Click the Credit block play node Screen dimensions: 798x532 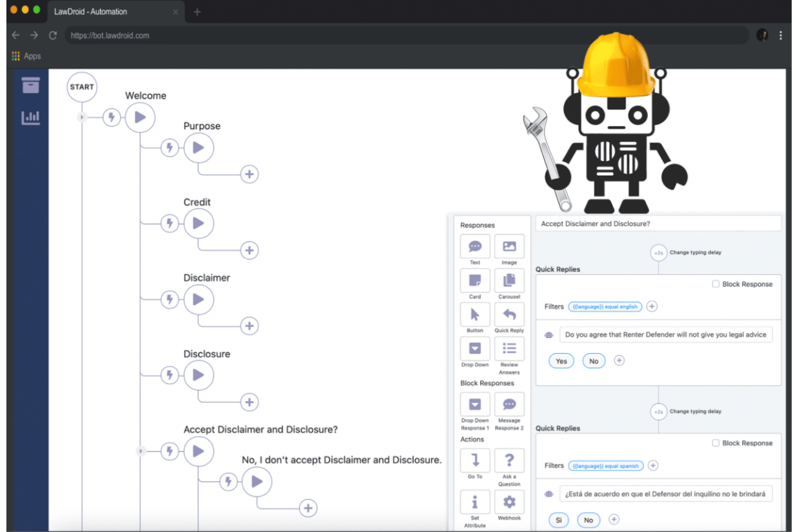click(198, 223)
